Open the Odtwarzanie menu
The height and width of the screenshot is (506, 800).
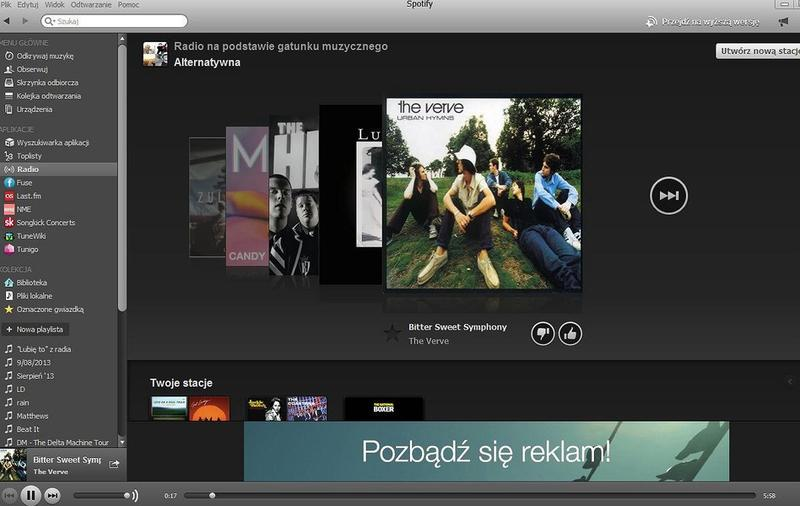point(91,5)
